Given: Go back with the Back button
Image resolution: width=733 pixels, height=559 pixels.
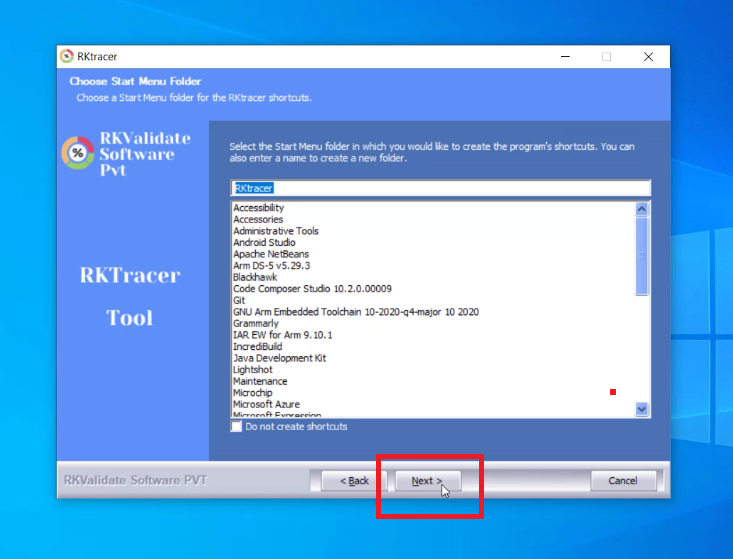Looking at the screenshot, I should (x=354, y=480).
